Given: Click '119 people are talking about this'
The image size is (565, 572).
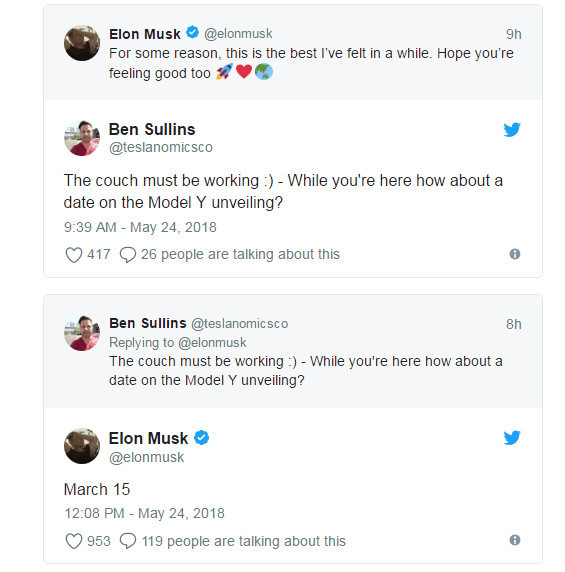Looking at the screenshot, I should [243, 541].
